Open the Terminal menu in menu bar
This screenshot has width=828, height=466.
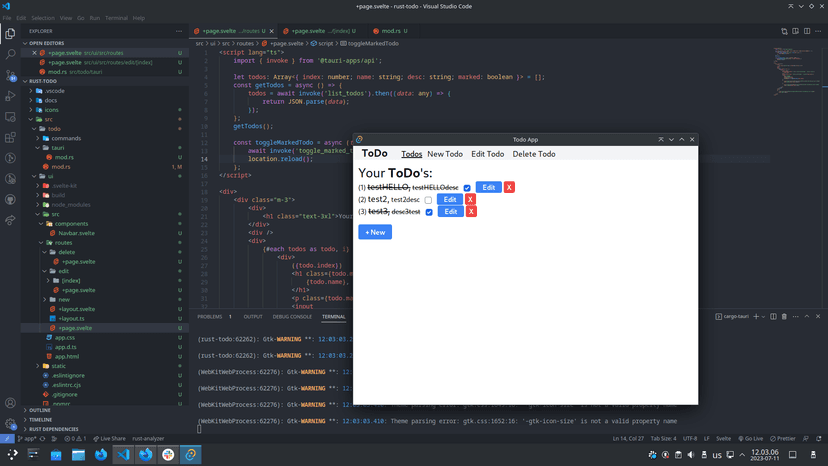[117, 18]
